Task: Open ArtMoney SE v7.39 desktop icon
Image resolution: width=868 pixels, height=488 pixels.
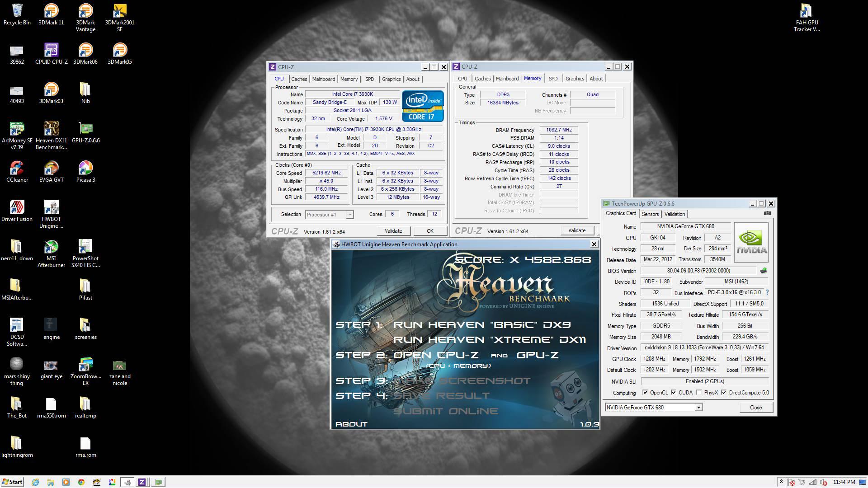Action: [x=17, y=135]
